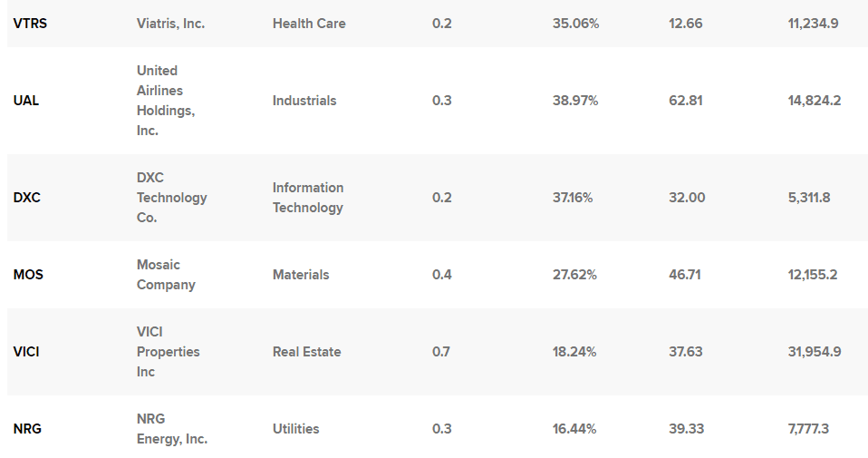Select the NRG Energy, Inc. name
This screenshot has height=458, width=868.
pos(171,429)
